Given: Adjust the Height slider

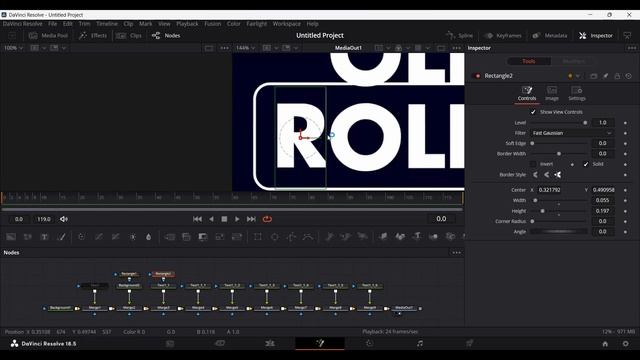Looking at the screenshot, I should (x=559, y=211).
